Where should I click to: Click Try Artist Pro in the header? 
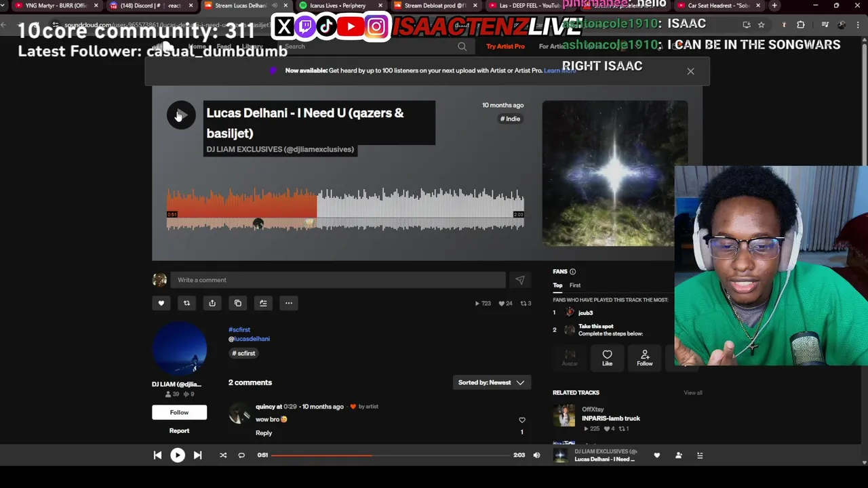[505, 47]
